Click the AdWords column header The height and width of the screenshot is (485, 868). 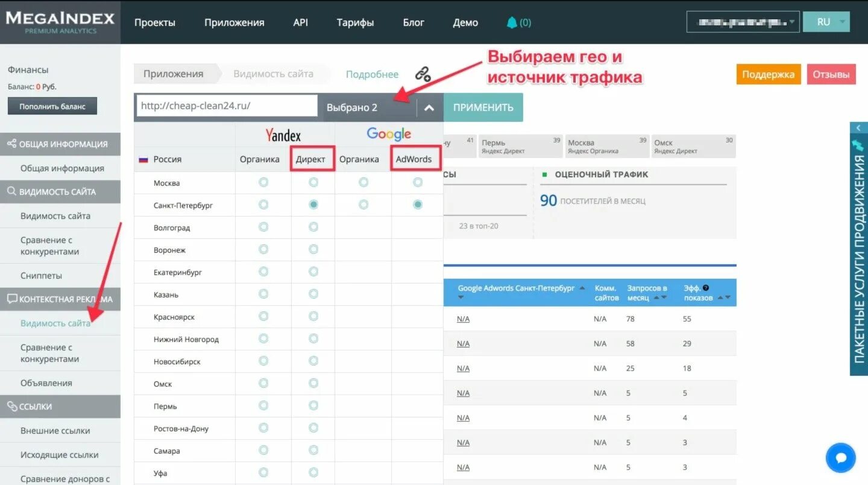414,159
